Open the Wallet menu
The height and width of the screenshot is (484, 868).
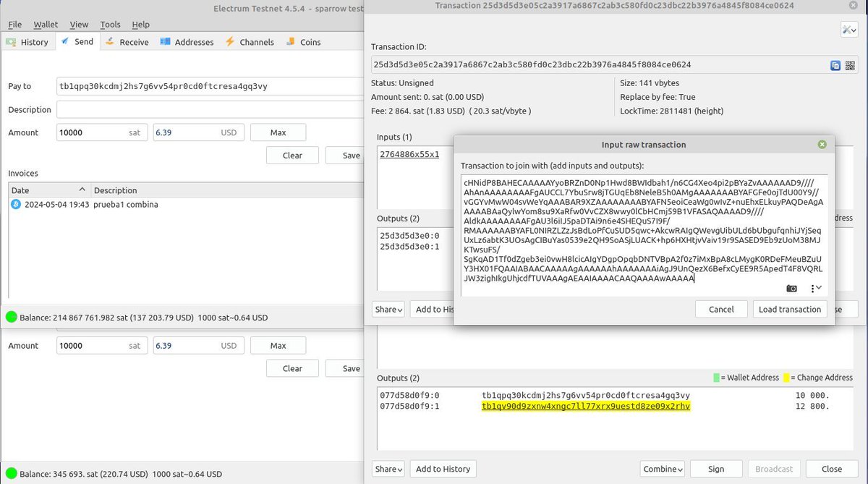(x=46, y=25)
